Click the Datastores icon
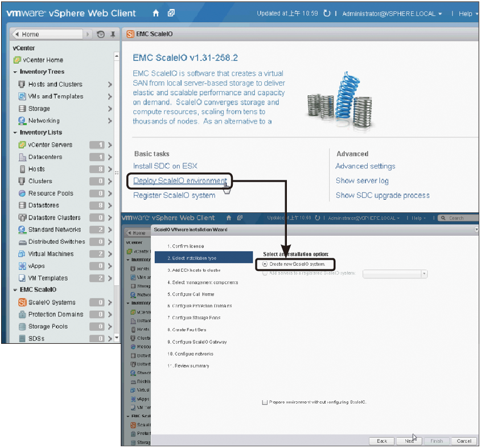 pyautogui.click(x=22, y=205)
